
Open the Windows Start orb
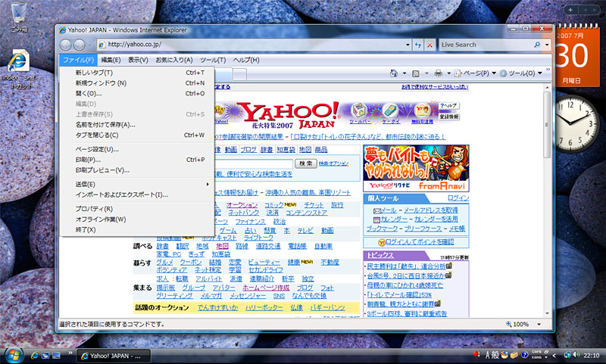tap(14, 355)
